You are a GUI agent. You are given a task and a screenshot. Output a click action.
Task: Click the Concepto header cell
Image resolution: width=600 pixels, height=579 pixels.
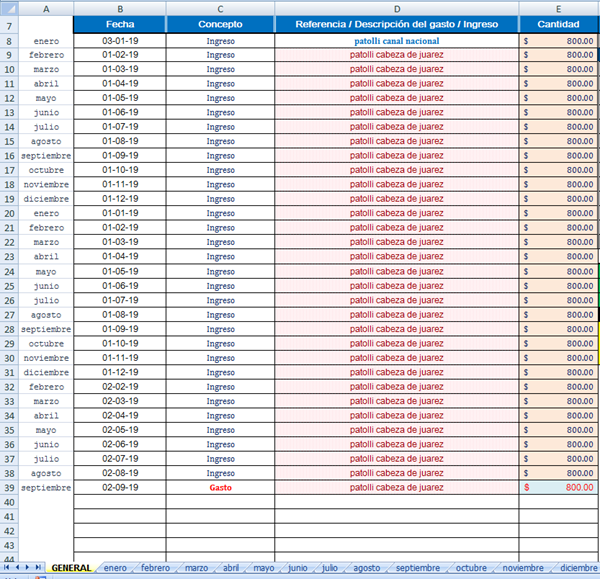click(x=220, y=23)
